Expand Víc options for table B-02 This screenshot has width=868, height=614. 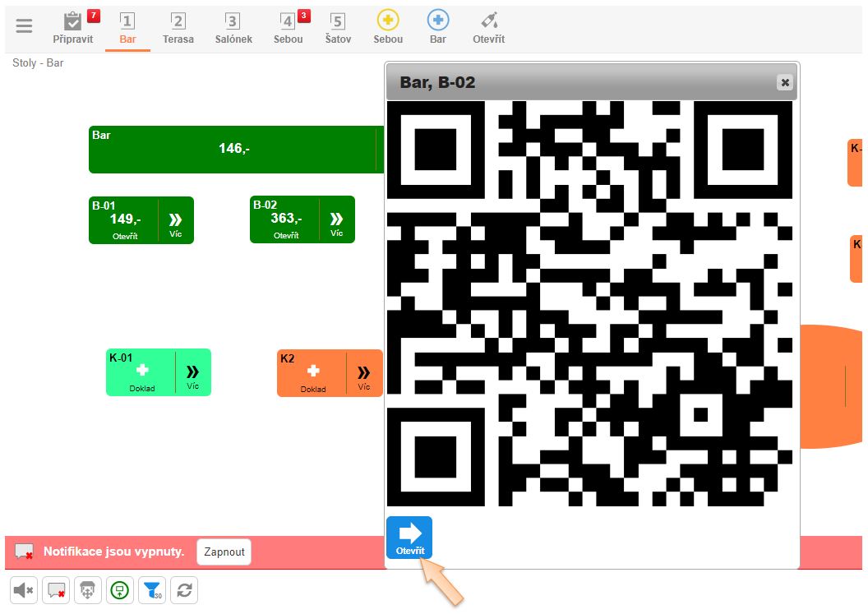click(337, 220)
